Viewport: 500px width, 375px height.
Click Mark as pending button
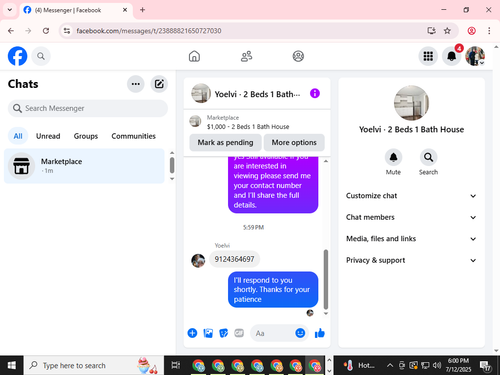coord(225,142)
